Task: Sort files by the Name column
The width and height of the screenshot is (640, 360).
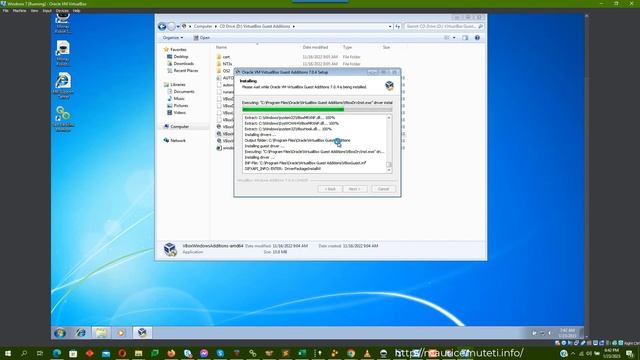Action: (222, 47)
